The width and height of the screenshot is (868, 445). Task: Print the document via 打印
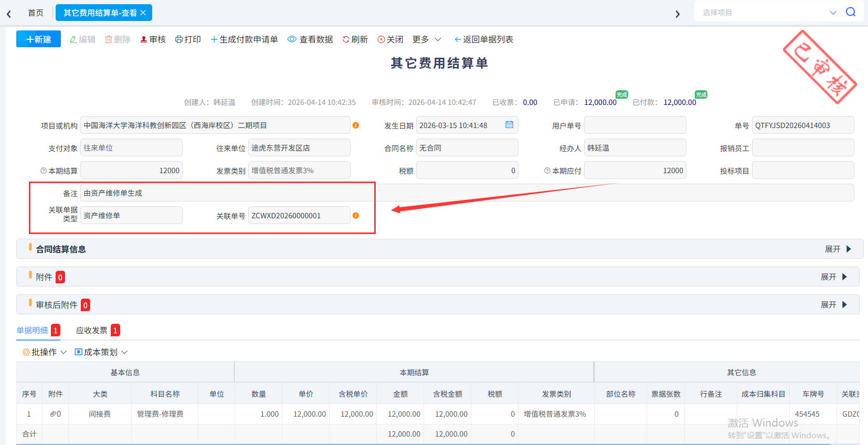click(x=188, y=39)
